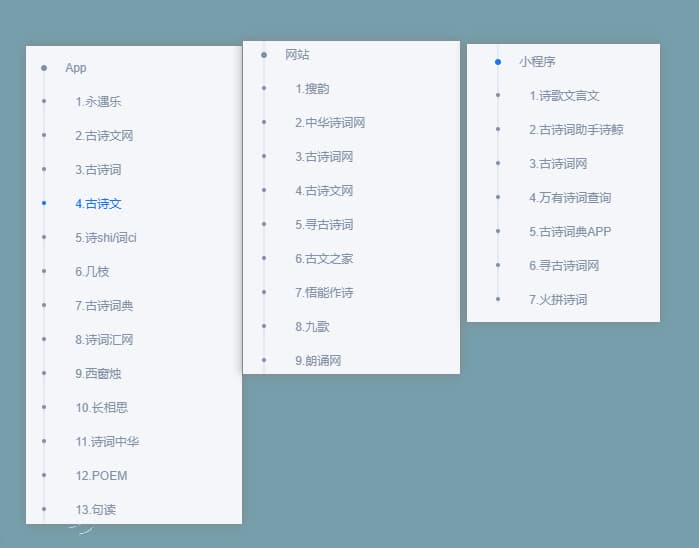Viewport: 699px width, 548px height.
Task: Open 1.诗歌文言文 under 小程序
Action: [565, 96]
